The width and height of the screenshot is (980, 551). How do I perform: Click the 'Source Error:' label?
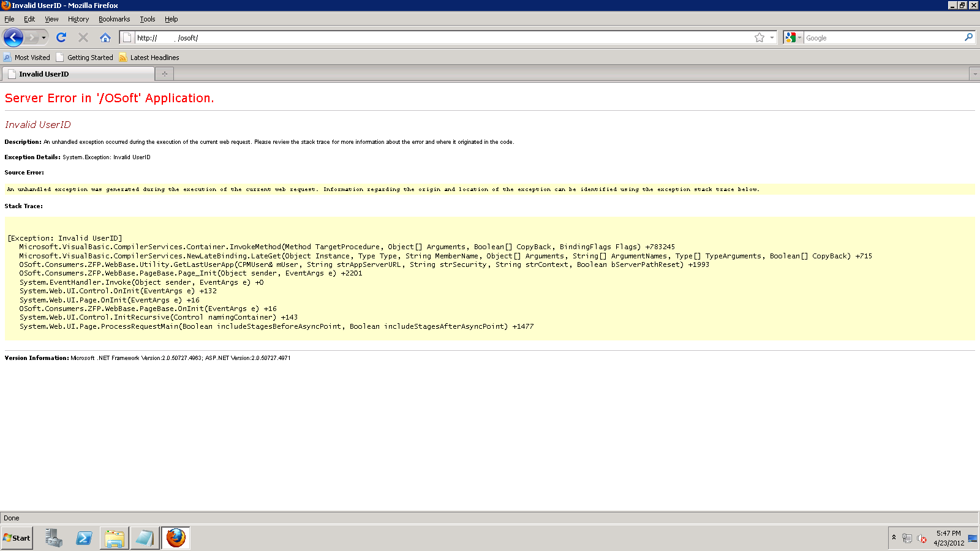tap(24, 173)
